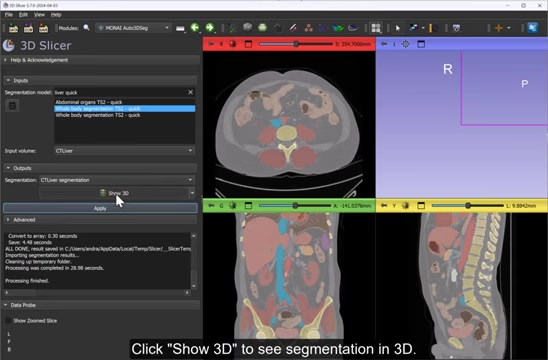The width and height of the screenshot is (548, 360).
Task: Open the Edit menu
Action: [23, 15]
